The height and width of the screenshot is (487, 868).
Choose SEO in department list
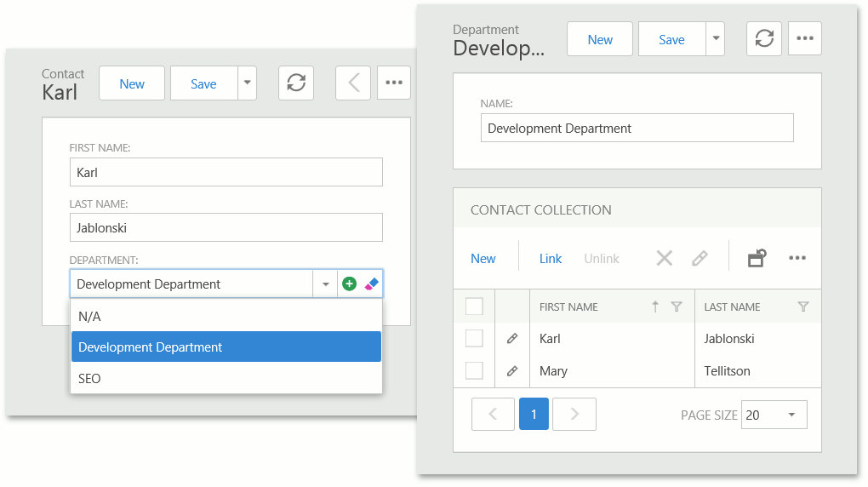point(226,378)
